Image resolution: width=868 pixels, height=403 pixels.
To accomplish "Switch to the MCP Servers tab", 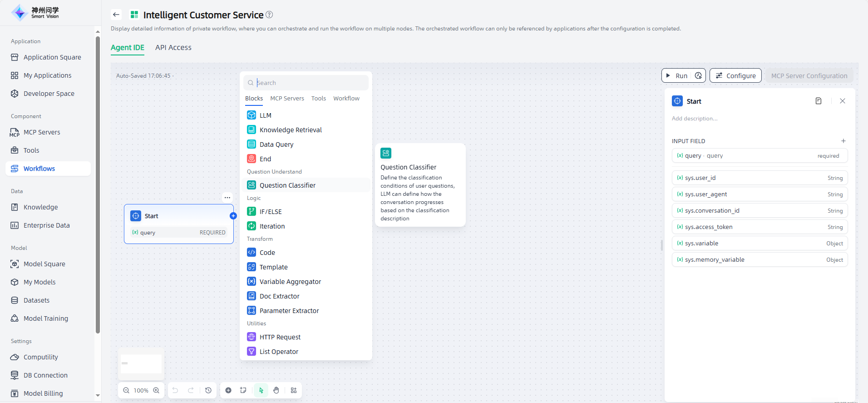I will [287, 99].
